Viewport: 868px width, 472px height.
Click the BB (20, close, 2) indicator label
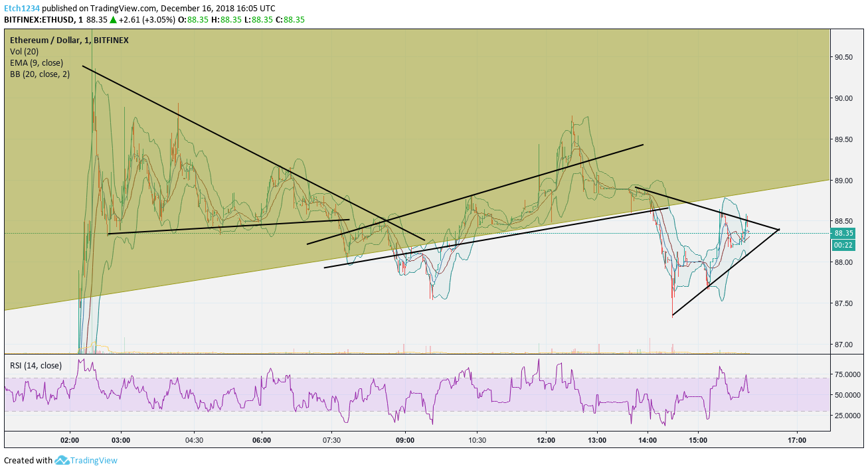[40, 74]
